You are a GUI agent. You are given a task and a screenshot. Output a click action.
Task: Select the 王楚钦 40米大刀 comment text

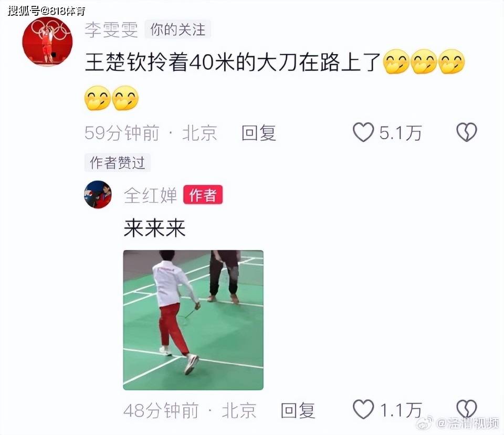[275, 79]
